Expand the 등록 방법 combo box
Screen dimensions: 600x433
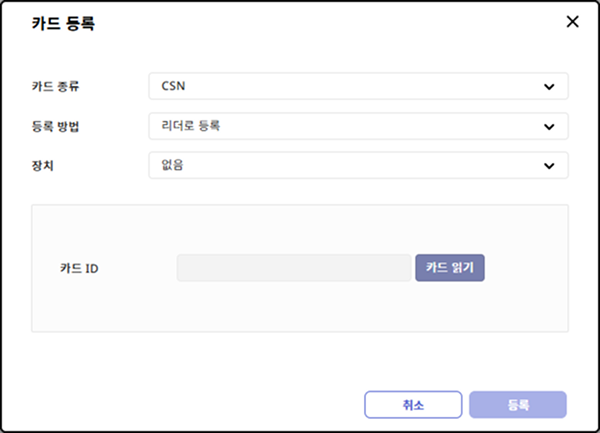coord(358,126)
